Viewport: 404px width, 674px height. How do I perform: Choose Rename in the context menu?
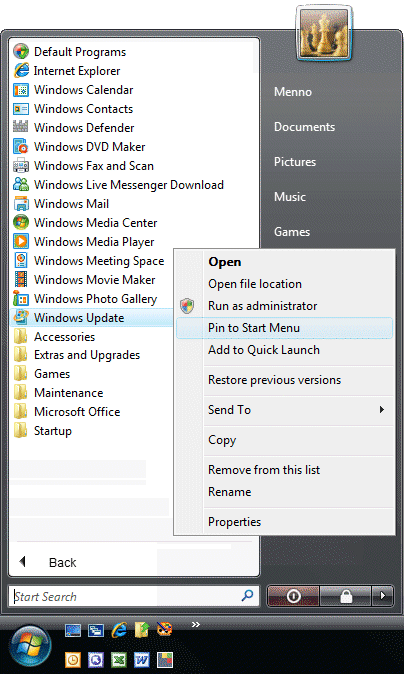284,491
